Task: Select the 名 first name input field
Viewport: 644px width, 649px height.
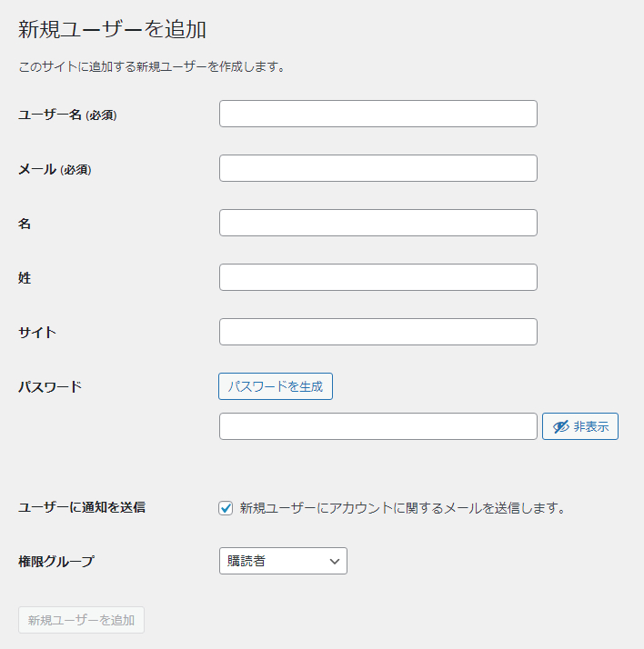Action: click(x=377, y=223)
